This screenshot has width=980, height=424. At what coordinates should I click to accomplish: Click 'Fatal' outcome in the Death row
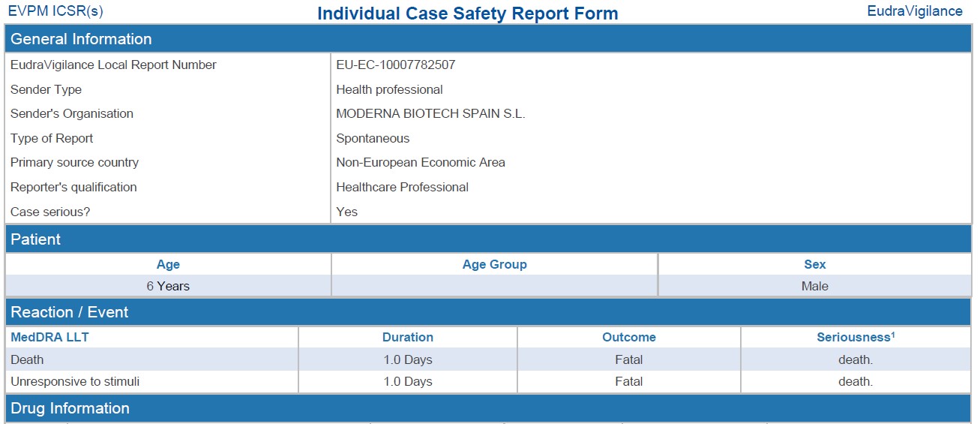tap(629, 360)
